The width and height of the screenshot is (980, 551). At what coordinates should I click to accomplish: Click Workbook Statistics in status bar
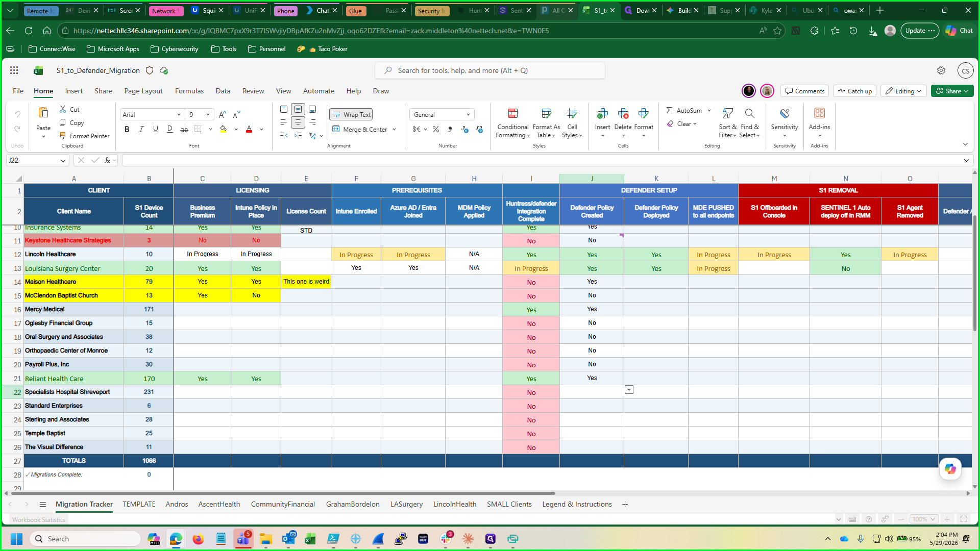click(x=39, y=519)
